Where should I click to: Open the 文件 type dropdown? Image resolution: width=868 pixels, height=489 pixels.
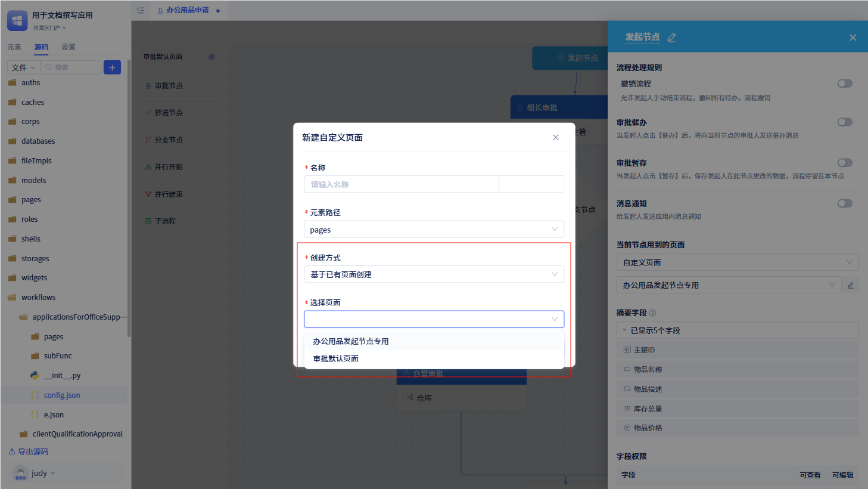pyautogui.click(x=24, y=67)
